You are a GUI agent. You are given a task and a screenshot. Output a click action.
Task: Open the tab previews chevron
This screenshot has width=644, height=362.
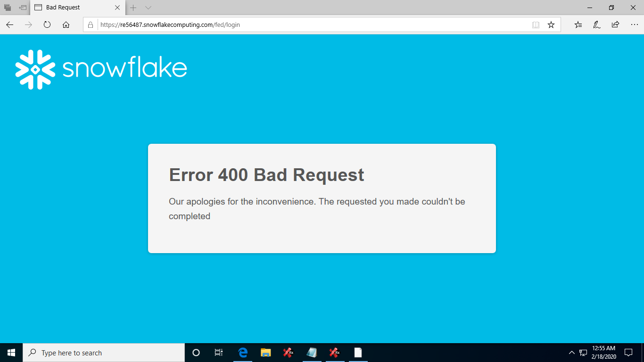pos(148,8)
